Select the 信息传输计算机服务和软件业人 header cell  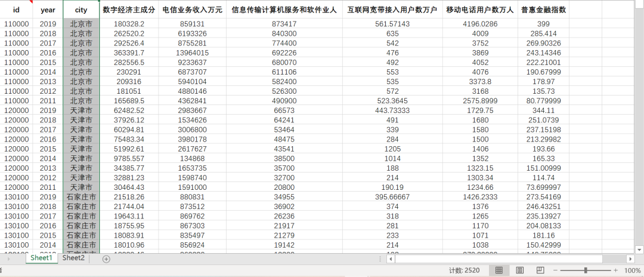pos(284,10)
